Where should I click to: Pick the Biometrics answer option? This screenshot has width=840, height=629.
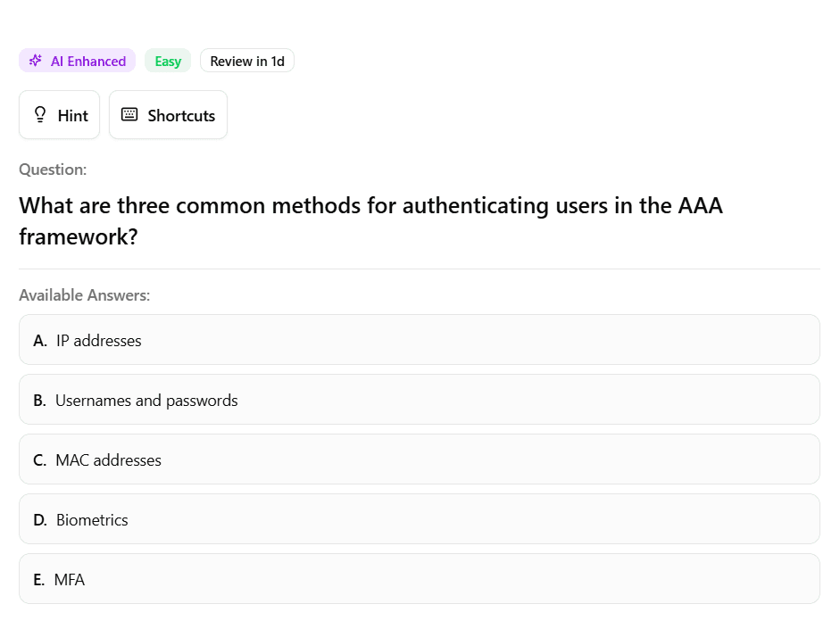pyautogui.click(x=420, y=519)
